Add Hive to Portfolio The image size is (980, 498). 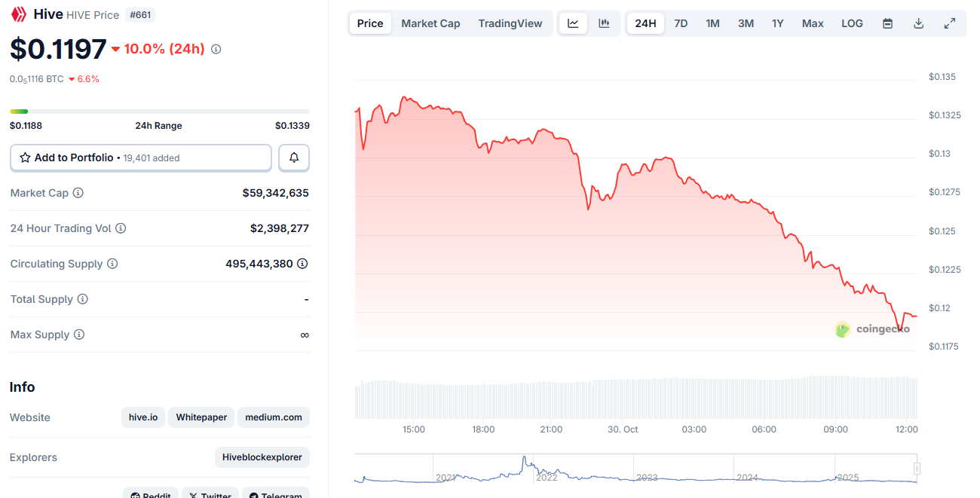click(x=140, y=158)
